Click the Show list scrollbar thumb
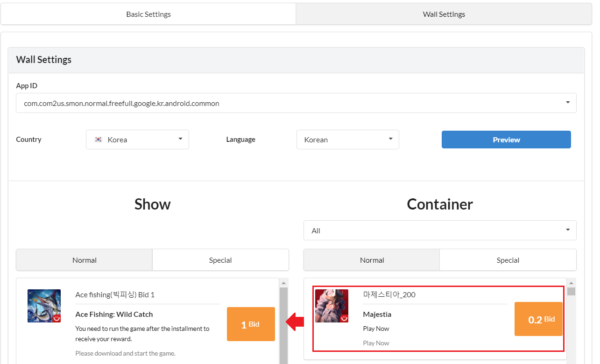 [x=283, y=325]
